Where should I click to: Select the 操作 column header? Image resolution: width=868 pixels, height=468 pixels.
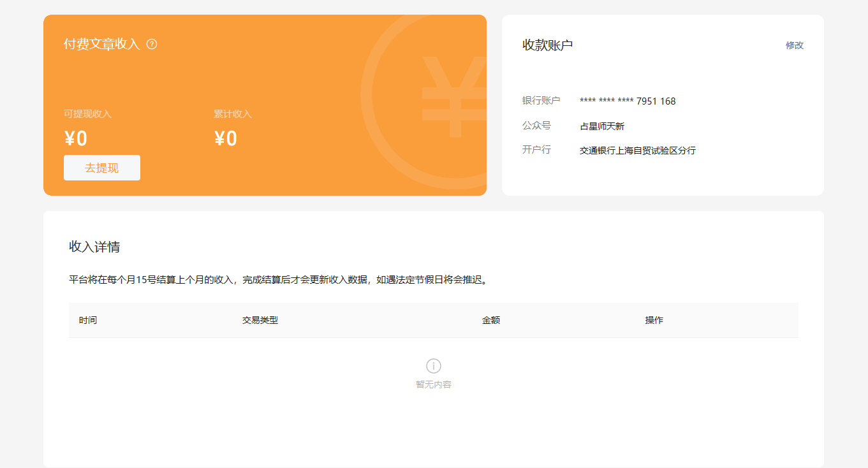click(654, 320)
